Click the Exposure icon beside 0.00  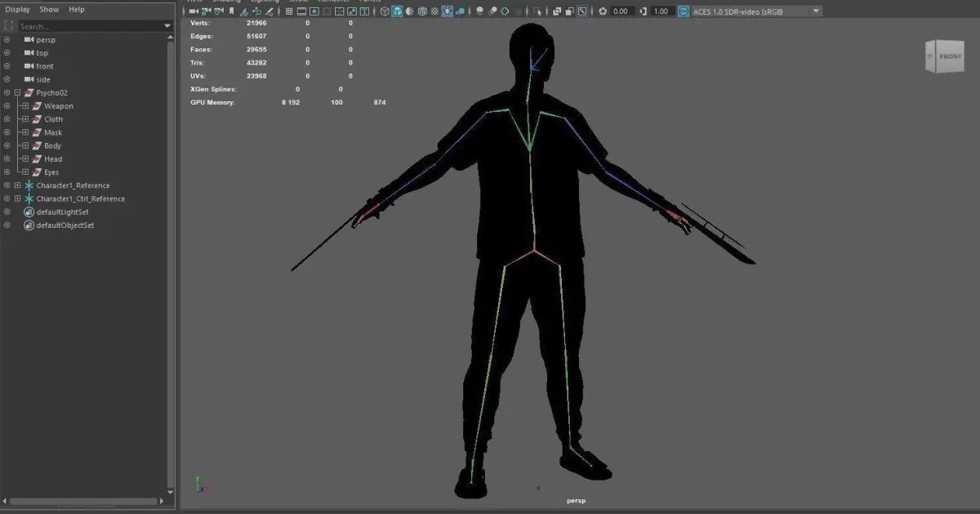click(603, 11)
